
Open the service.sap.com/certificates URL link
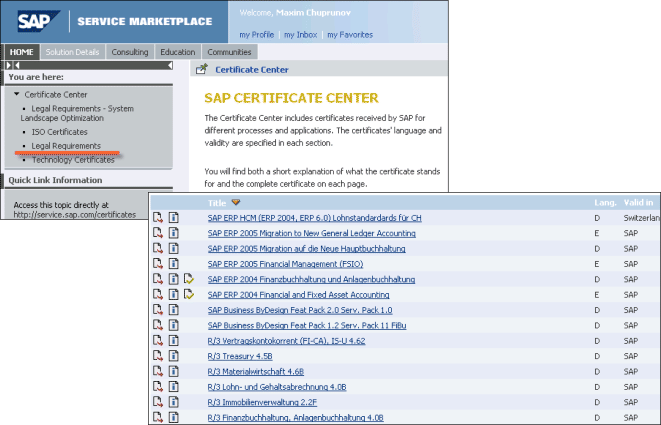[x=75, y=215]
